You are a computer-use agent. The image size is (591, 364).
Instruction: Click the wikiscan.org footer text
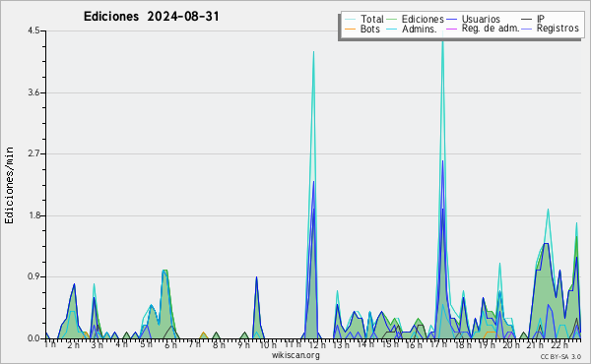[x=295, y=355]
